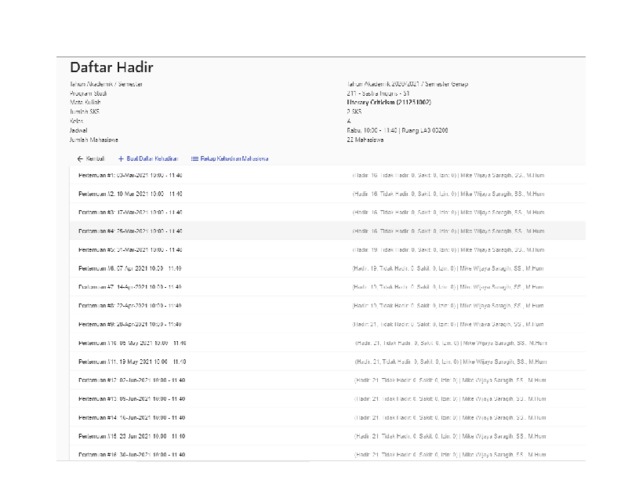This screenshot has height=480, width=621.
Task: Select Pertemuan #7 dated 14-Apr-2021
Action: [x=130, y=287]
